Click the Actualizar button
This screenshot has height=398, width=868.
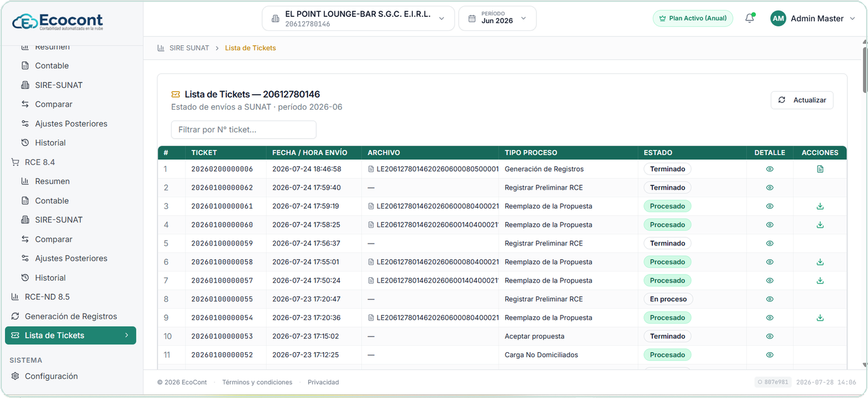point(802,100)
